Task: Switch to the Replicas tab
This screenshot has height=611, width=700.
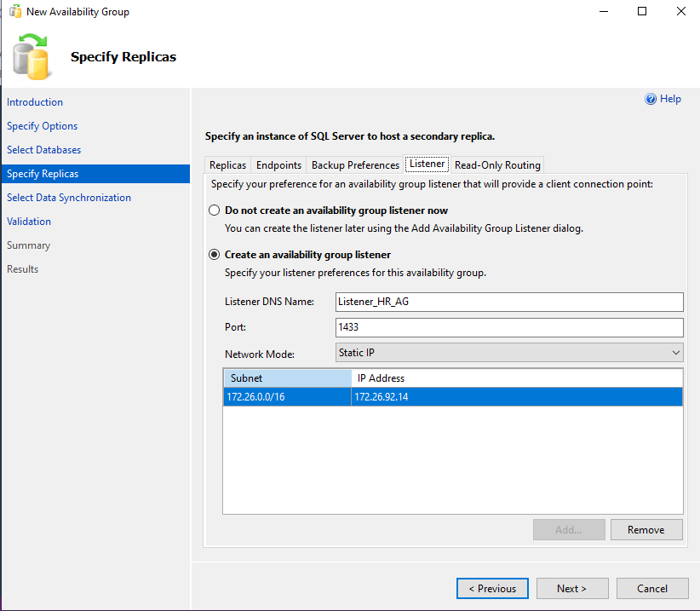Action: 227,165
